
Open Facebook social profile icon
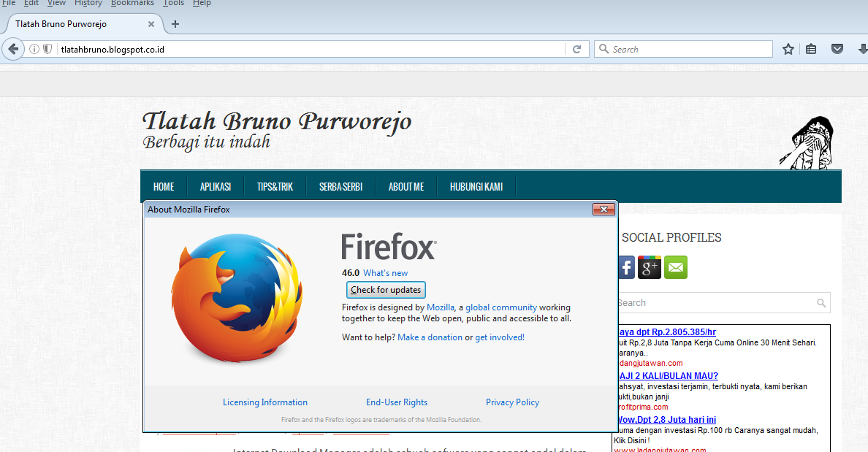626,268
